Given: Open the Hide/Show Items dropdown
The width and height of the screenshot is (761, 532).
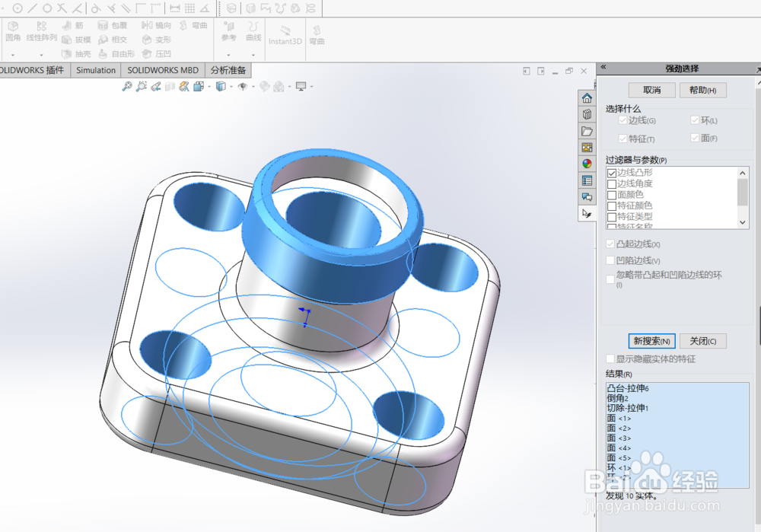Looking at the screenshot, I should [x=253, y=87].
